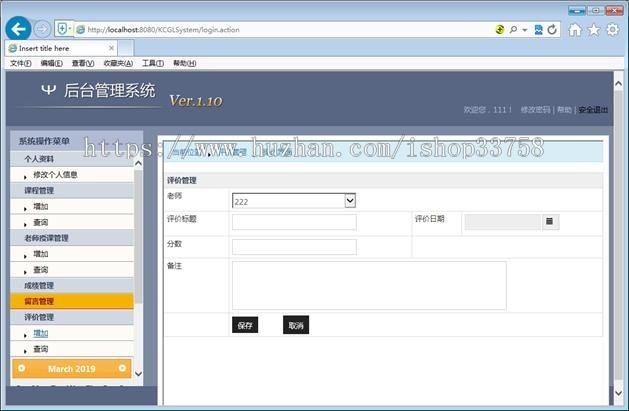The image size is (629, 411).
Task: Click the 安全退出 link
Action: coord(593,109)
